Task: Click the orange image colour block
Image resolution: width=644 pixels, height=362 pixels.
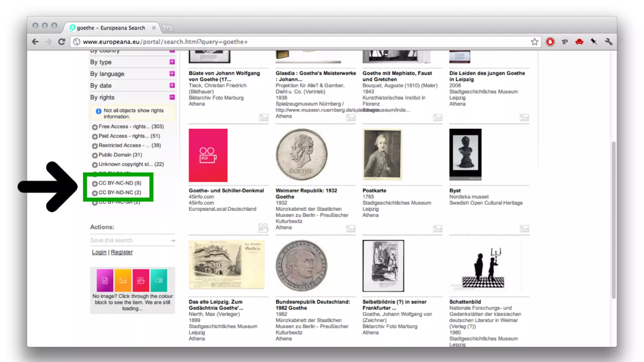Action: coord(123,280)
